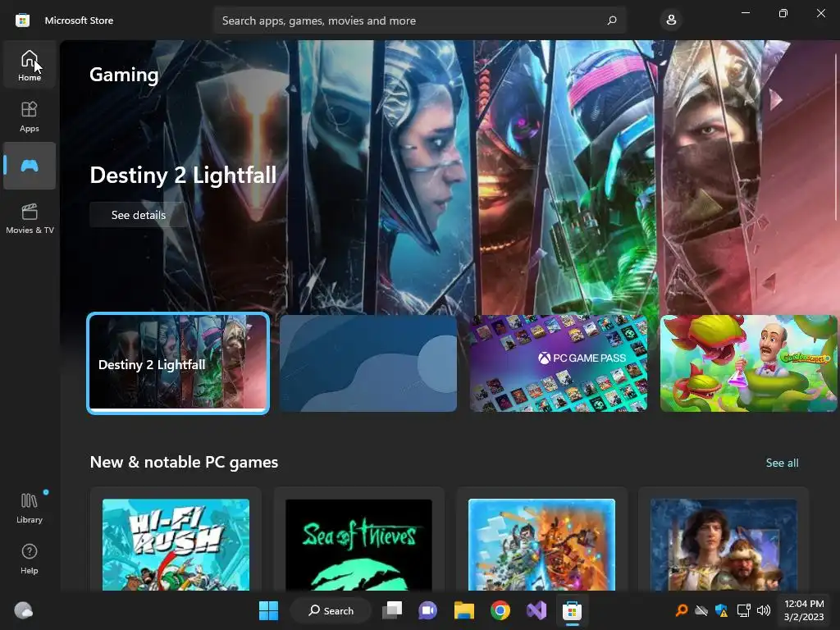This screenshot has height=630, width=840.
Task: Select the Gardenscapes carousel thumbnail
Action: [748, 363]
